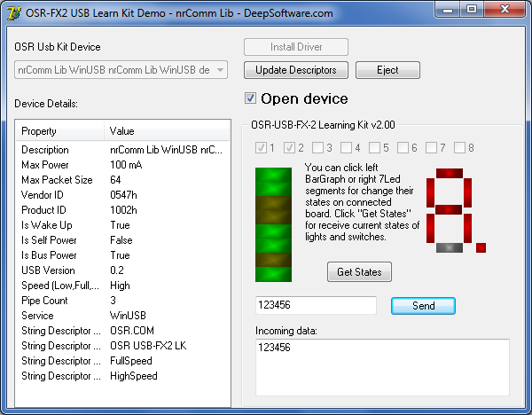The height and width of the screenshot is (415, 532).
Task: Toggle the sixth BarGraph segment from the top
Action: pos(273,246)
